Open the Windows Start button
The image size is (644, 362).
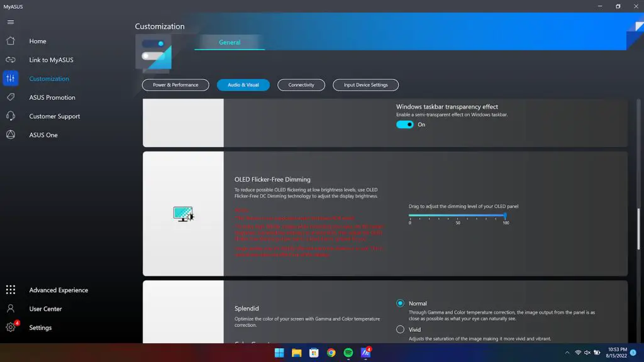(279, 353)
